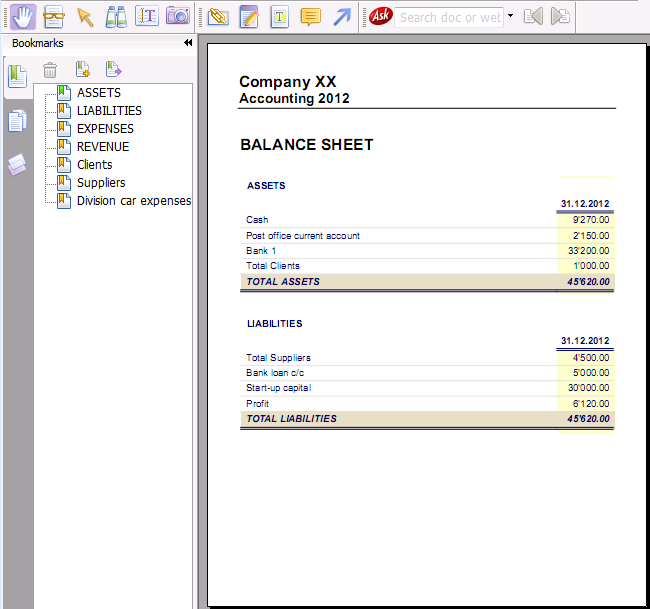The width and height of the screenshot is (650, 609).
Task: Click the Clients bookmark page icon
Action: pyautogui.click(x=64, y=165)
